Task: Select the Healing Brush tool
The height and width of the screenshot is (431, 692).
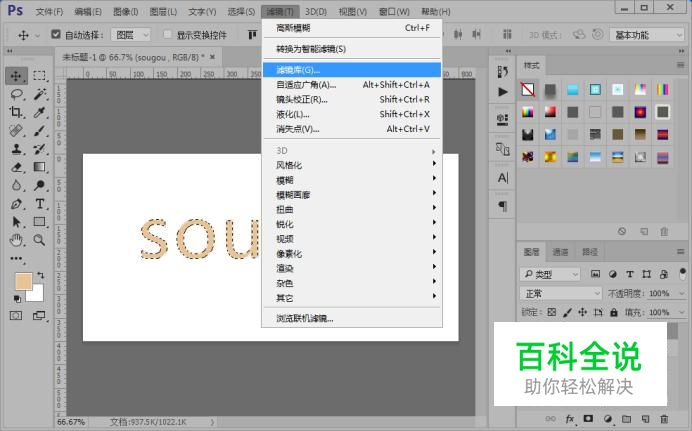Action: pyautogui.click(x=16, y=131)
